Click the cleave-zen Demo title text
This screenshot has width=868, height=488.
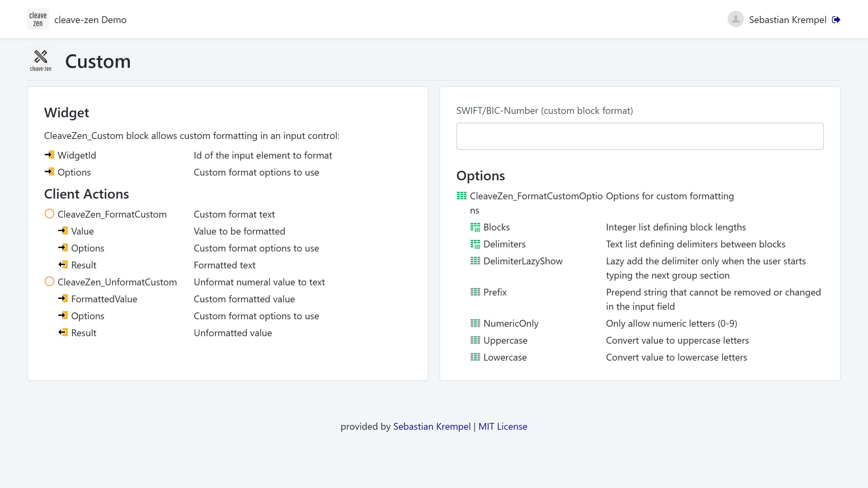[90, 20]
